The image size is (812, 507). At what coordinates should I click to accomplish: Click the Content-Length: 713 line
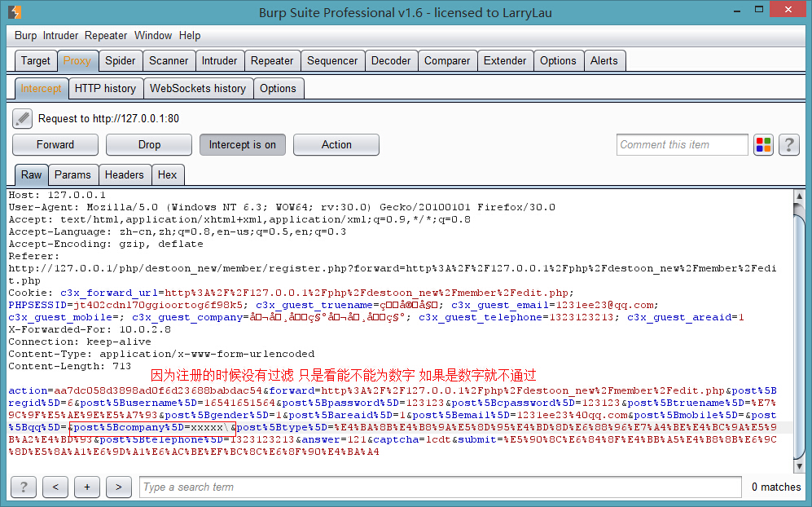coord(70,366)
